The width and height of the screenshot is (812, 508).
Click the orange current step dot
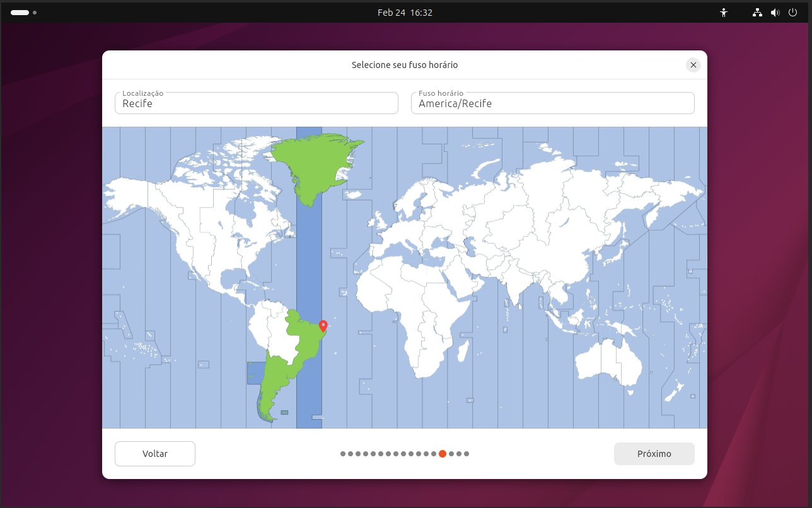[x=443, y=454]
